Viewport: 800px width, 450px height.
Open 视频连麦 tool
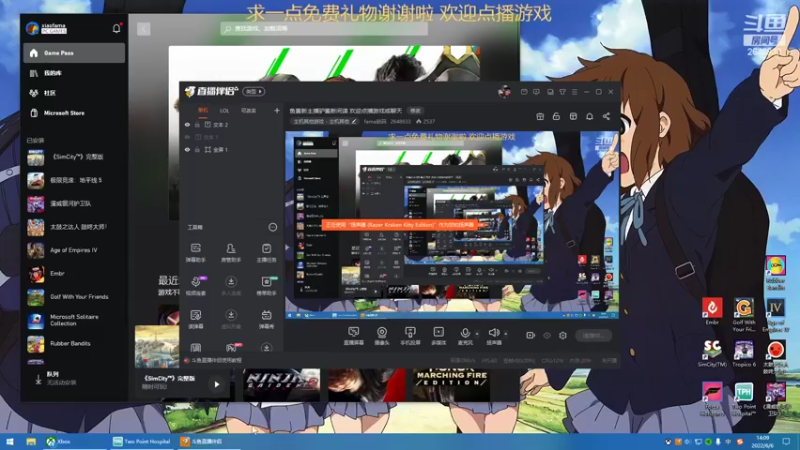click(x=195, y=286)
